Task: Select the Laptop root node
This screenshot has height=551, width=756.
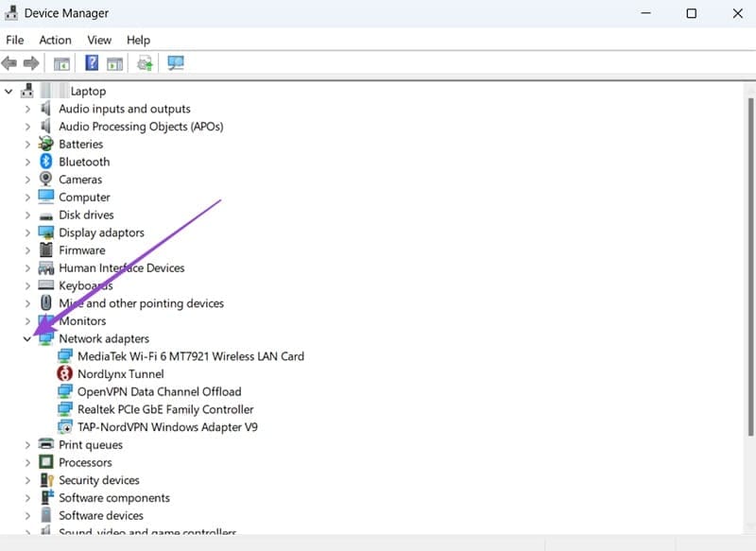Action: click(89, 91)
